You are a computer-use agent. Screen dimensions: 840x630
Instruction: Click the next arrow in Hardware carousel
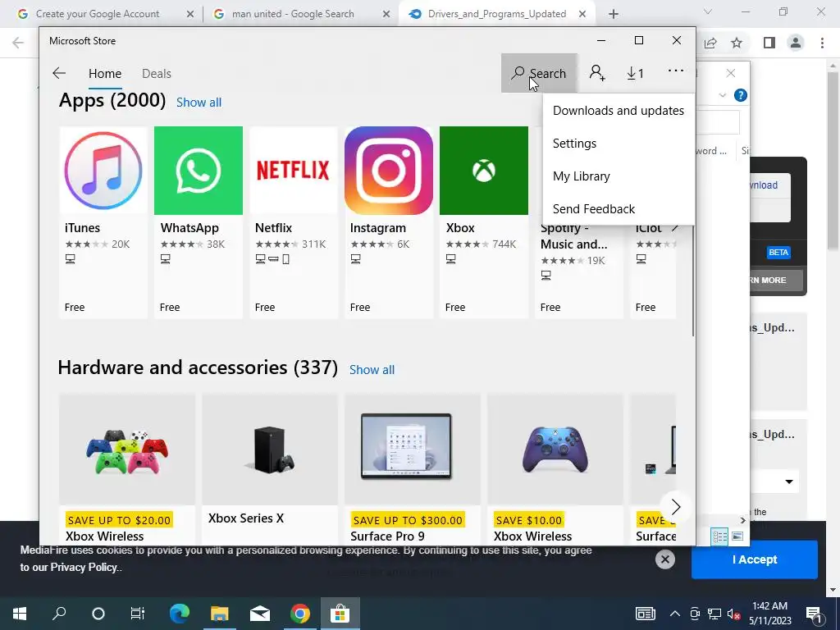pyautogui.click(x=676, y=507)
